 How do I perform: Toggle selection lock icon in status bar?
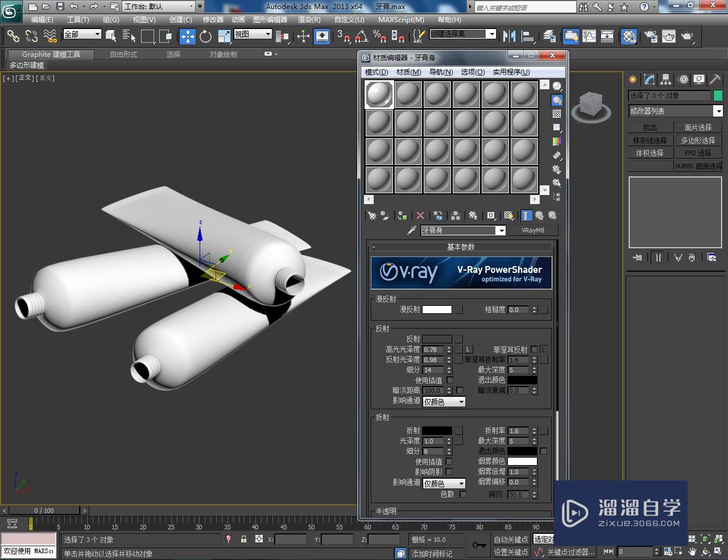coord(243,539)
